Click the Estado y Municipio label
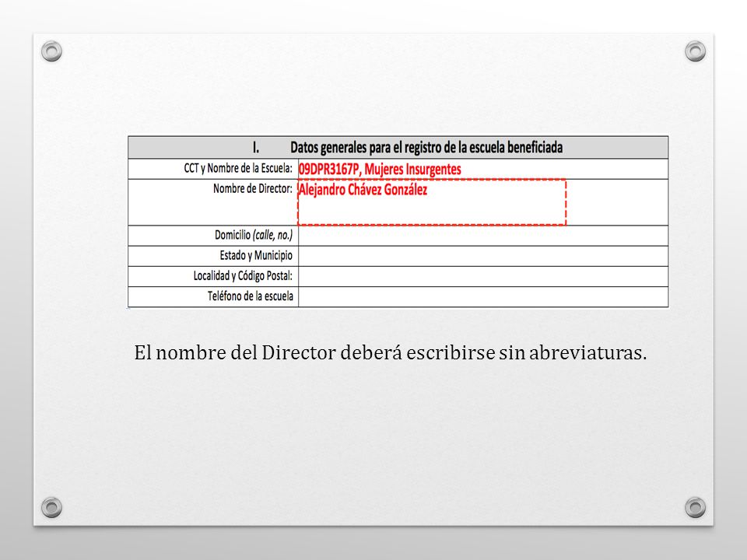The height and width of the screenshot is (560, 747). (256, 256)
